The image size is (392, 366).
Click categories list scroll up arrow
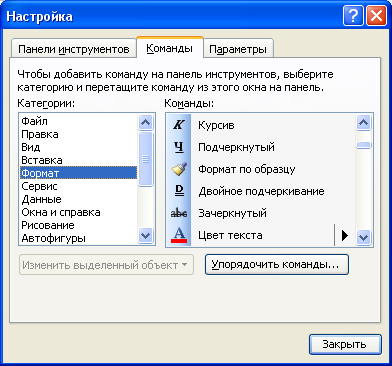[x=145, y=122]
